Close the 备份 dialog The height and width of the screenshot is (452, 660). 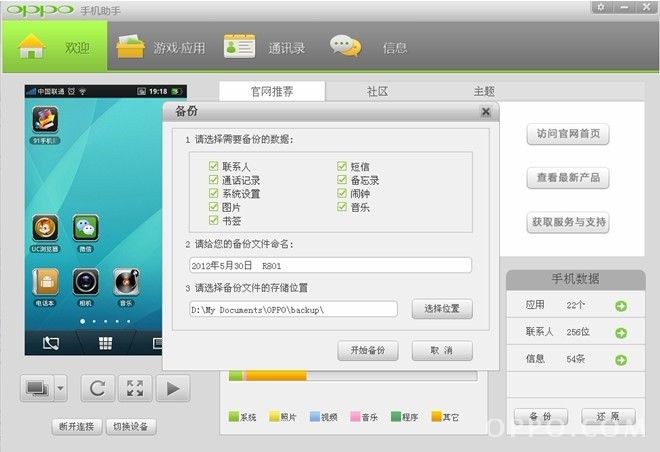[x=486, y=112]
